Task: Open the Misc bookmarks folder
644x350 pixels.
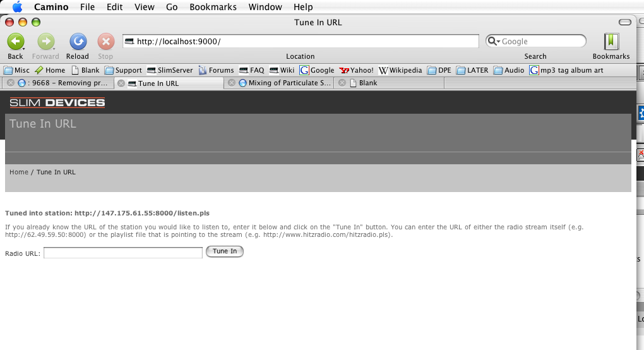Action: [x=16, y=70]
